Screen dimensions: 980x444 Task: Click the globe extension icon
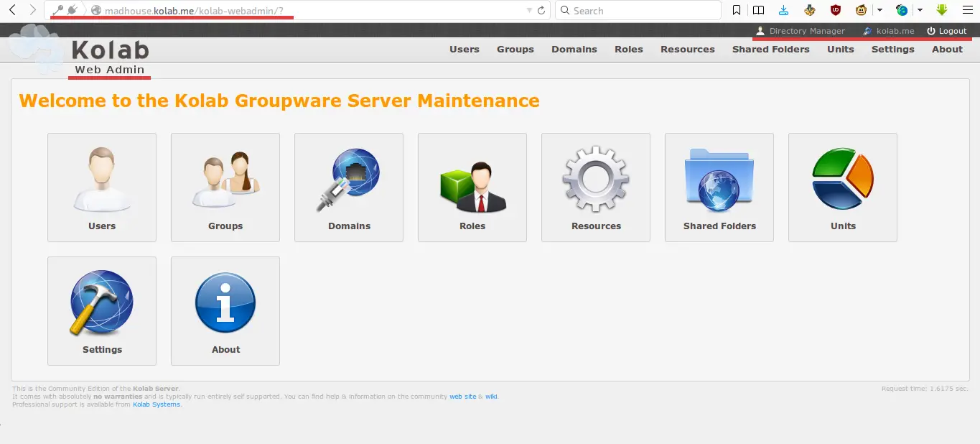[x=902, y=10]
